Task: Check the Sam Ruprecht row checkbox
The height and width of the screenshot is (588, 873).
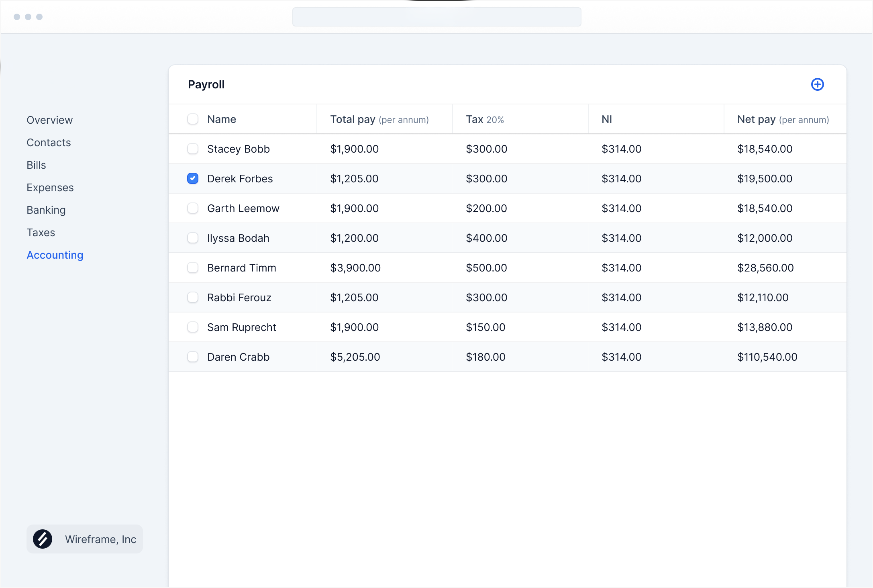Action: [193, 327]
